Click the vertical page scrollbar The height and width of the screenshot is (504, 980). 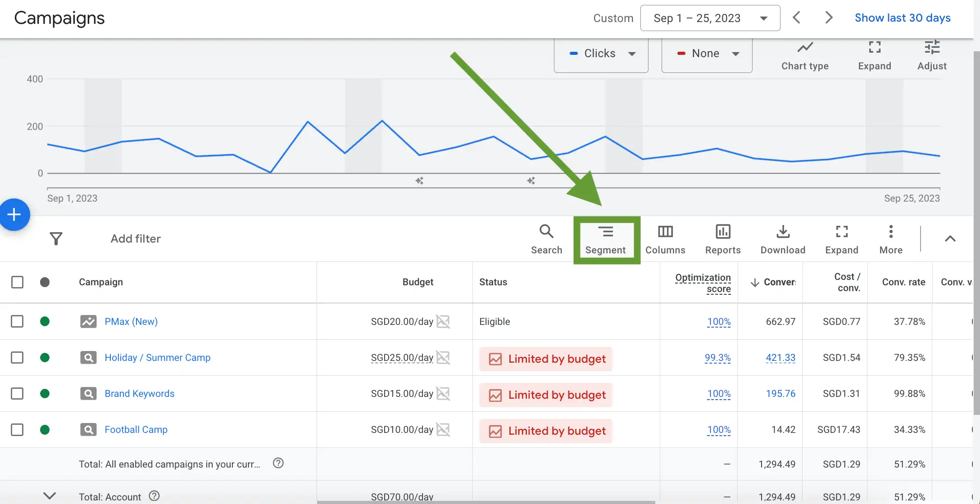[976, 233]
